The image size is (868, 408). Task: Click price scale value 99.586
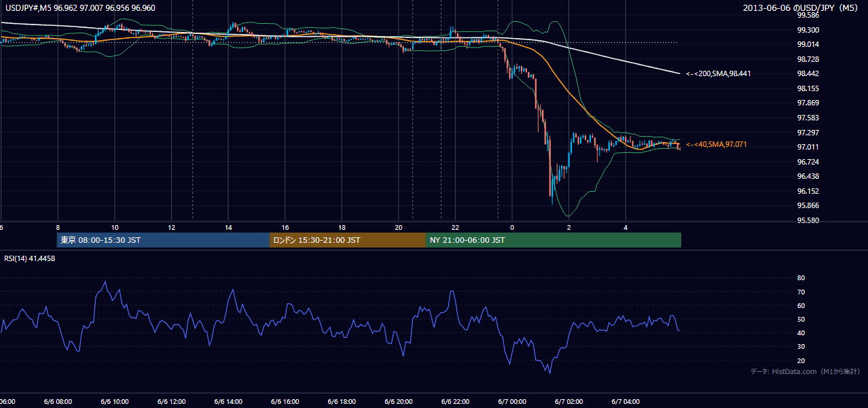(808, 15)
